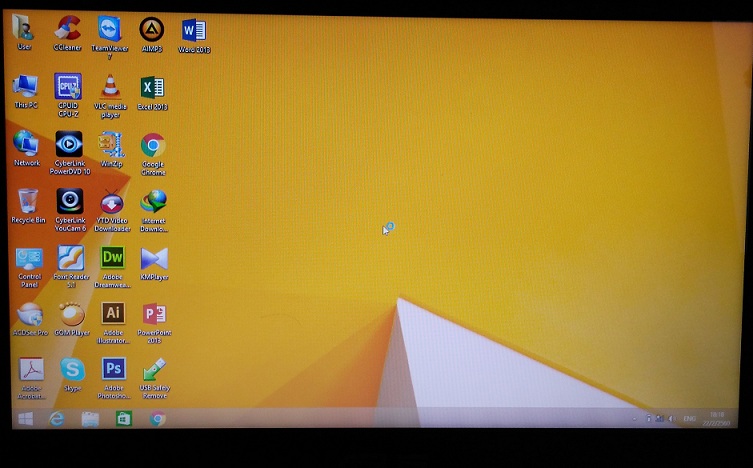Viewport: 753px width, 468px height.
Task: Open the Excel 2013 desktop shortcut
Action: point(152,93)
